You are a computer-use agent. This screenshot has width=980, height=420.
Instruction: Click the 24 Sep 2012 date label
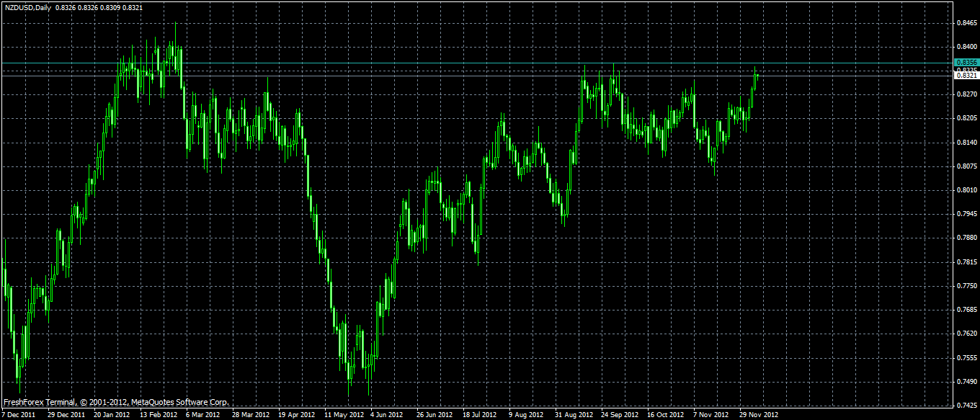(x=620, y=415)
